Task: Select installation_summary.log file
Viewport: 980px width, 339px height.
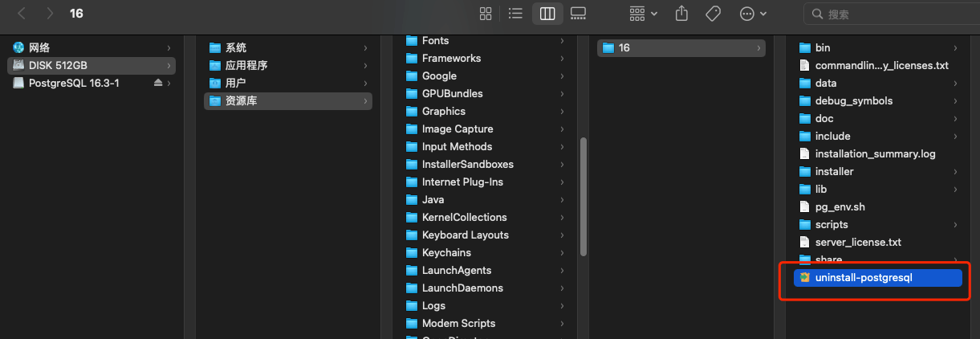Action: pyautogui.click(x=878, y=154)
